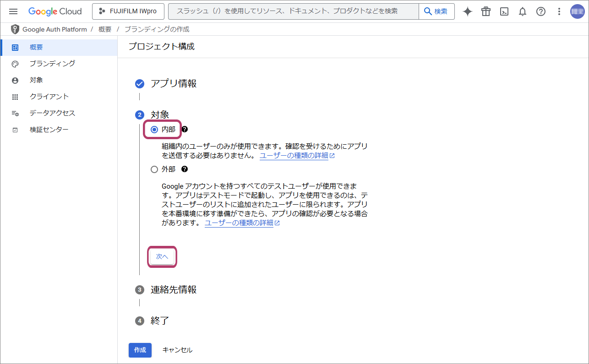589x364 pixels.
Task: Expand the 終了 step
Action: [x=160, y=321]
